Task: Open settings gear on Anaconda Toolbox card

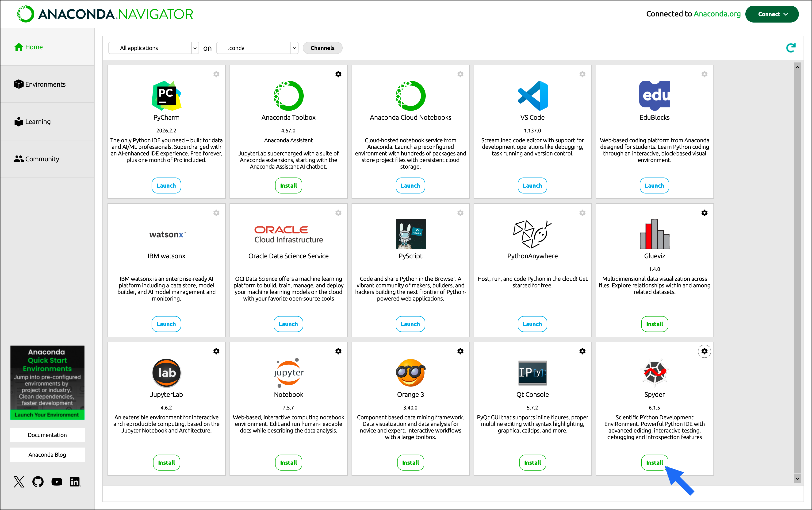Action: [338, 74]
